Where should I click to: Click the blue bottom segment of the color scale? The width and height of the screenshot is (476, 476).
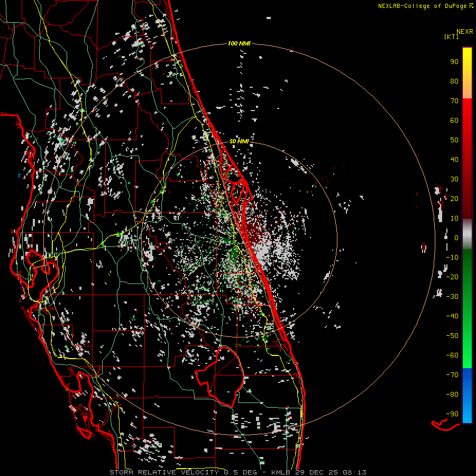pos(467,396)
